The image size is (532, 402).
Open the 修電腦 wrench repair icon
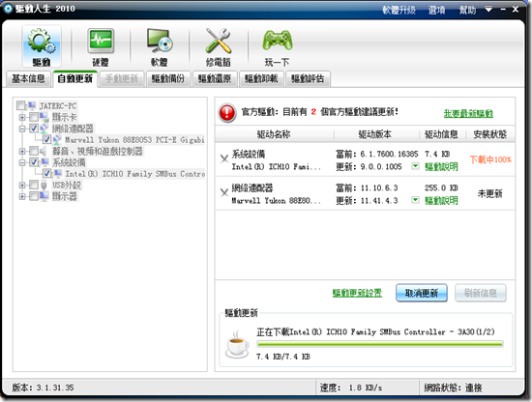[x=219, y=46]
